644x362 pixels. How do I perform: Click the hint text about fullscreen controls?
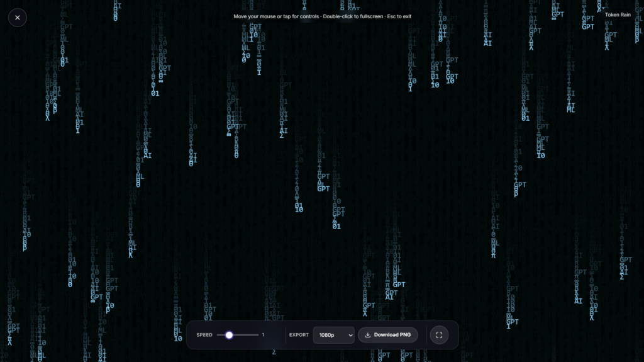pos(322,16)
